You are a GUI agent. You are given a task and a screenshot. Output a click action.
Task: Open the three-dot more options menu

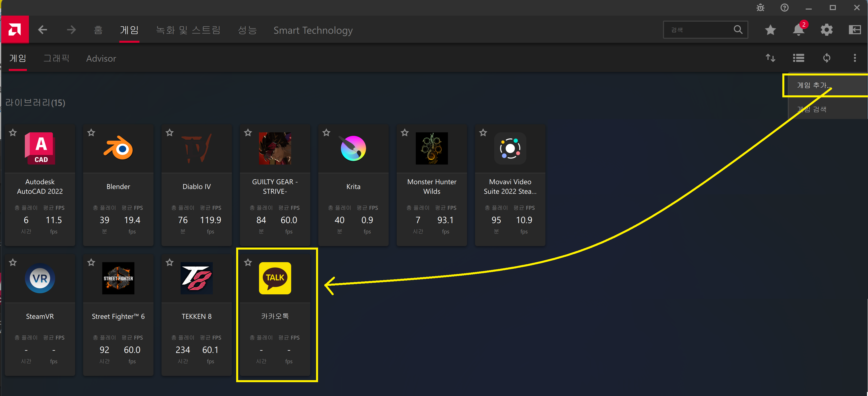pos(854,58)
